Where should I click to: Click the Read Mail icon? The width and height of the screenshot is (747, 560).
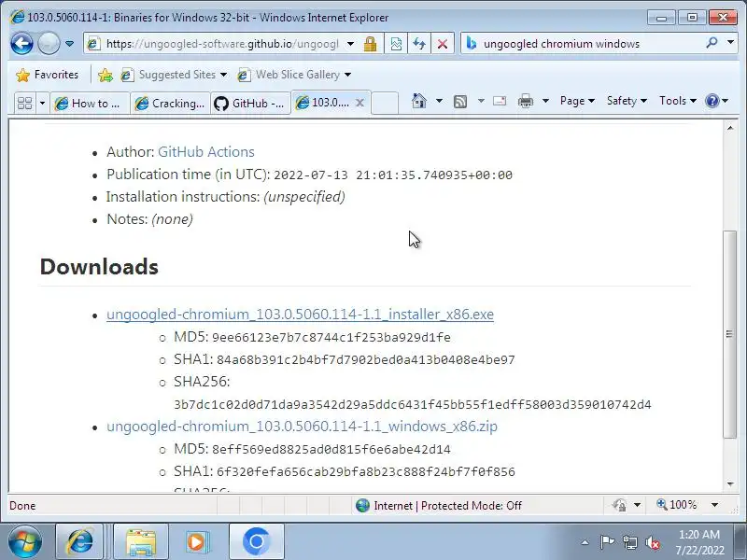point(500,101)
